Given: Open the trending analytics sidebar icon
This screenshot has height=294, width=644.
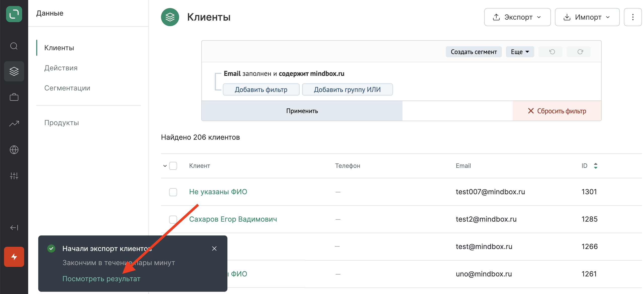Looking at the screenshot, I should 14,124.
